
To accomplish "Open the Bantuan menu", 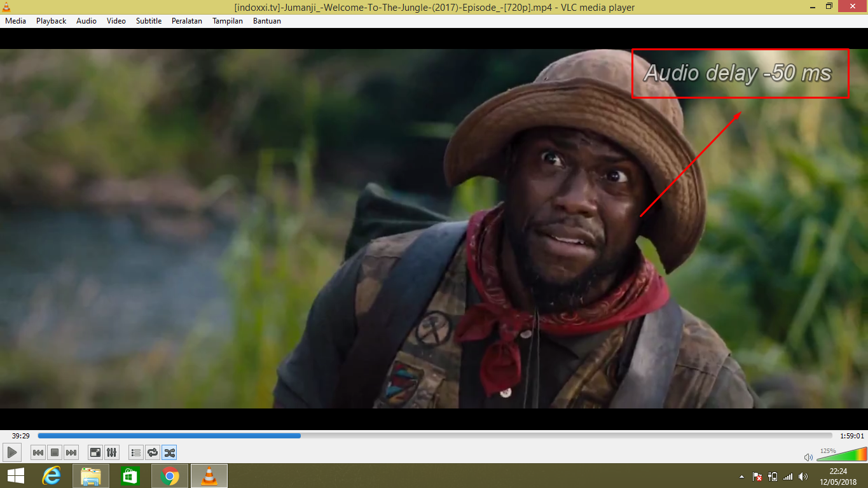I will (267, 21).
